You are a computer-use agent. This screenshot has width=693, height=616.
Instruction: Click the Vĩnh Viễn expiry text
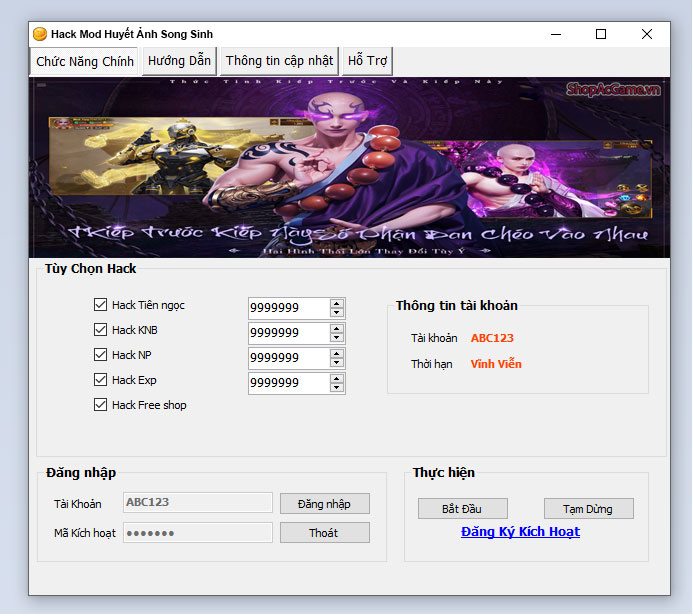click(496, 364)
